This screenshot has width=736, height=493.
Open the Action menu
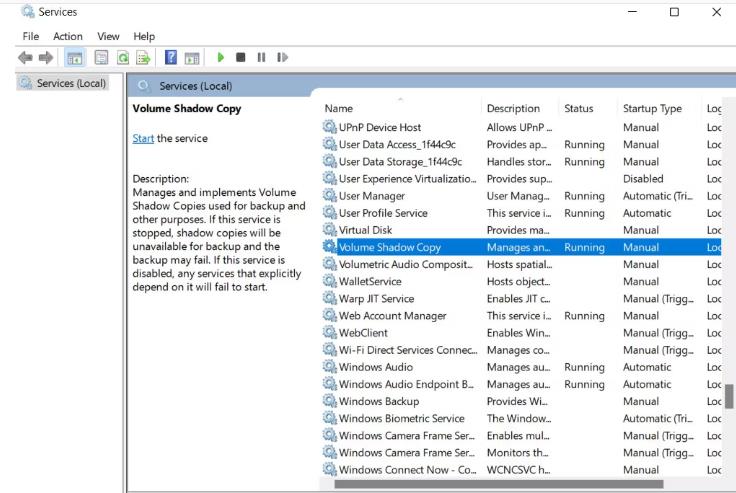point(68,36)
